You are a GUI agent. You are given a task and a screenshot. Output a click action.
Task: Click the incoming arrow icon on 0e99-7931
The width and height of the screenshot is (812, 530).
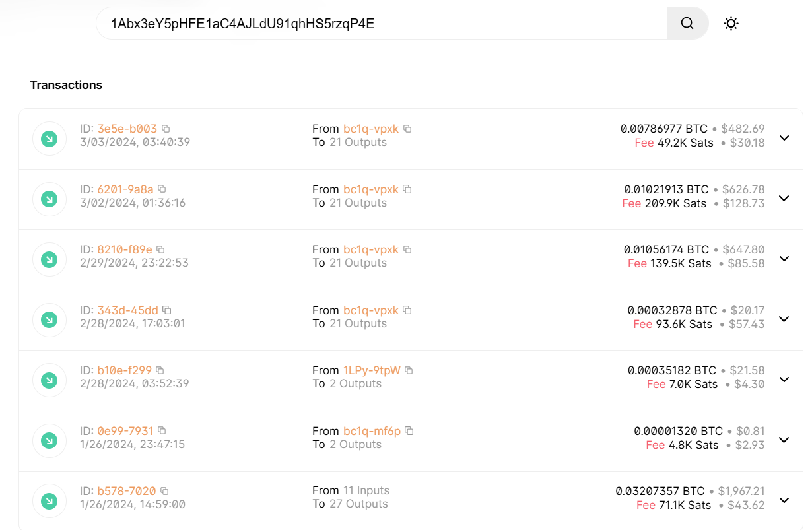tap(50, 440)
